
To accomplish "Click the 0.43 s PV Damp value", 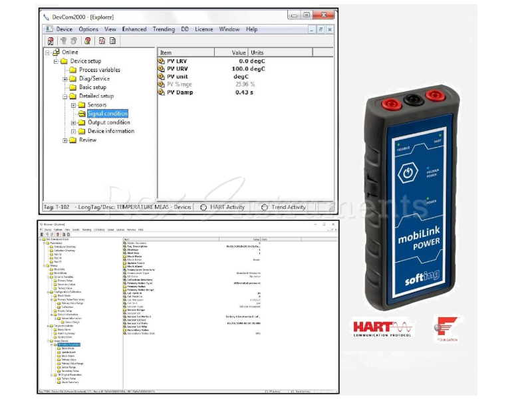I will pos(244,92).
